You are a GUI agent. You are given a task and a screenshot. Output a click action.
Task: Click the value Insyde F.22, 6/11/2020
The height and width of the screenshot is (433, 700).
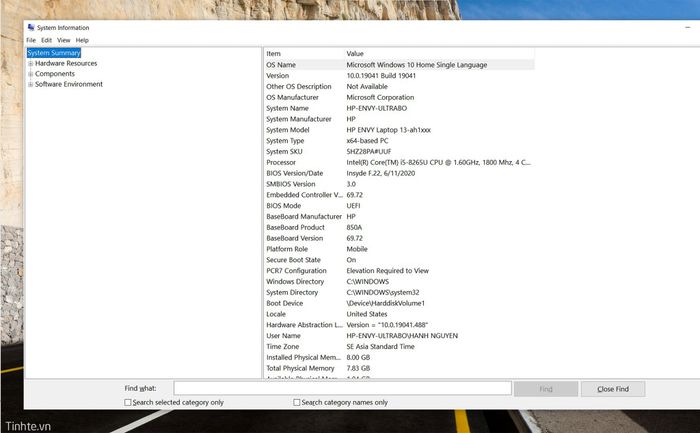pos(381,173)
